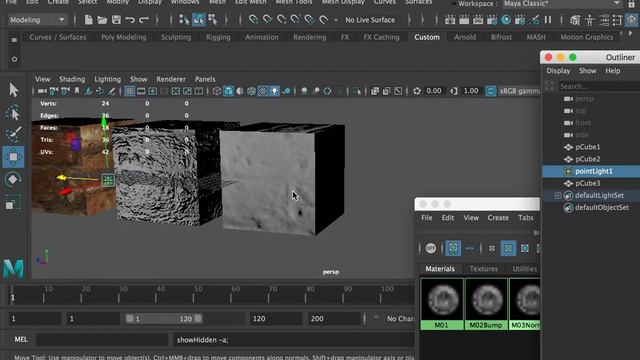Pick the Paint selection tool in the toolbox

[13, 135]
